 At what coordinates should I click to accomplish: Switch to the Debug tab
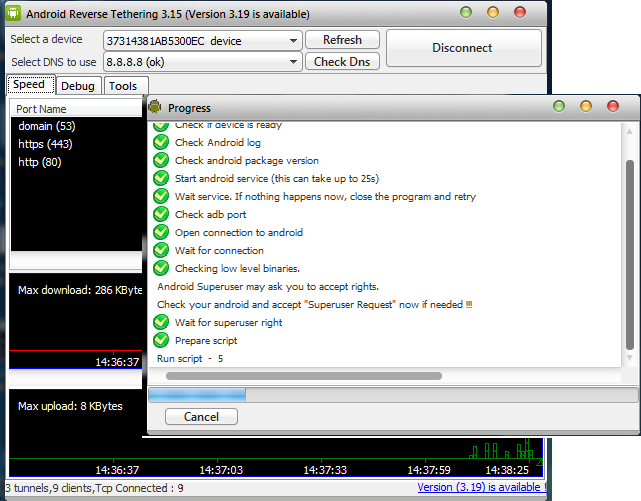tap(77, 86)
